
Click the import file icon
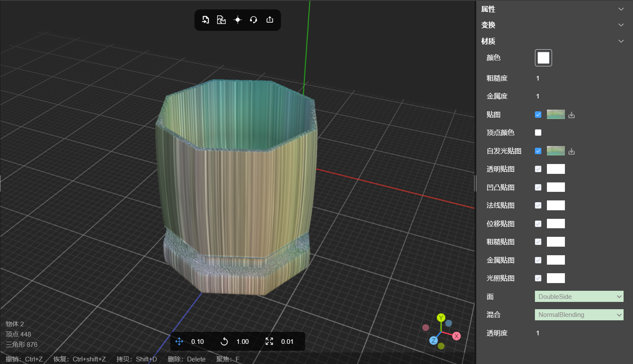(206, 20)
